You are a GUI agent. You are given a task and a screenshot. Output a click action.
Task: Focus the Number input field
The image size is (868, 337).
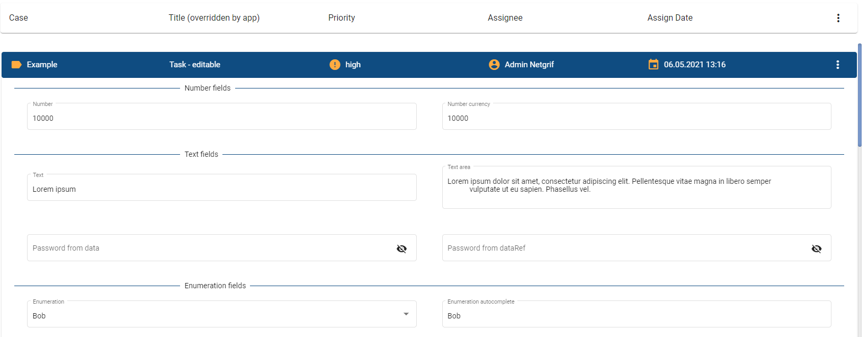pyautogui.click(x=221, y=118)
